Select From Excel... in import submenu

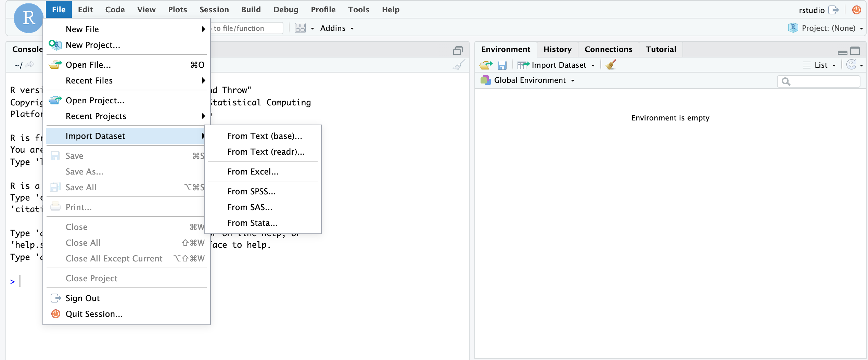[253, 171]
